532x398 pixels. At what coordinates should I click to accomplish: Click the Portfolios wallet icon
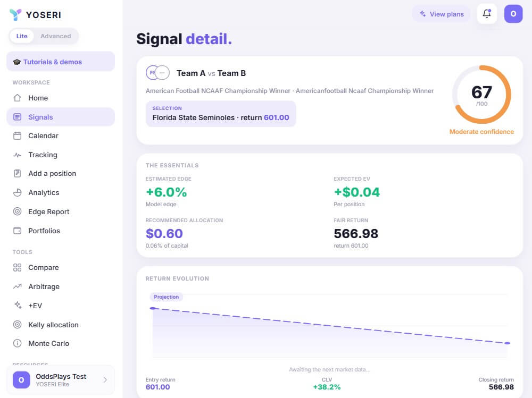pos(18,231)
